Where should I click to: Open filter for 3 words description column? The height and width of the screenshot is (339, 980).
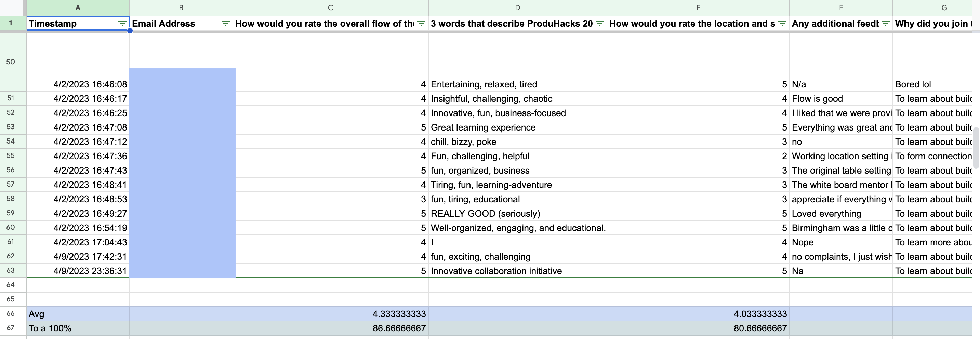(x=599, y=24)
